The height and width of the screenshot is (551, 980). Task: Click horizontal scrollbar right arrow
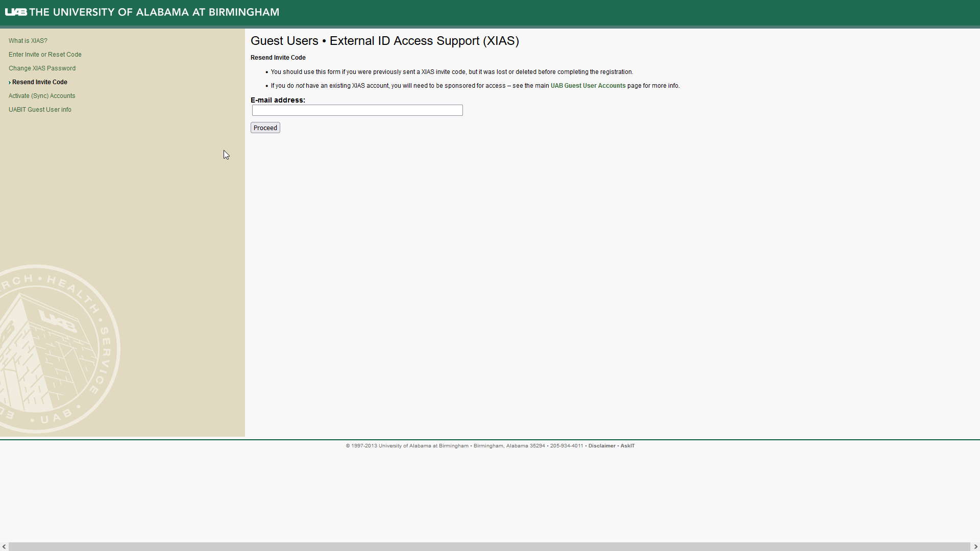(x=975, y=546)
